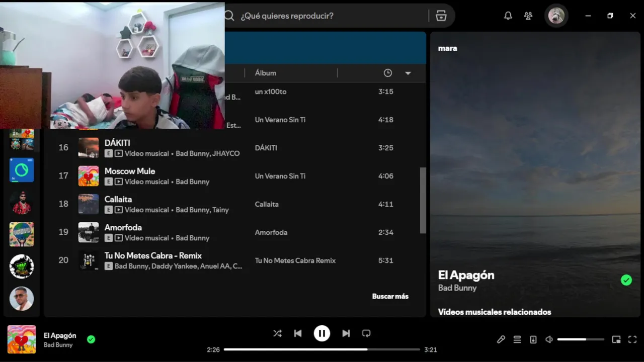Click video musical icon on Amorfoda row
644x362 pixels.
point(119,238)
